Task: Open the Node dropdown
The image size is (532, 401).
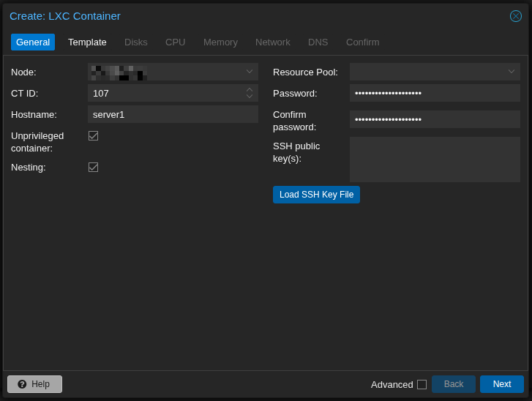Action: click(250, 72)
